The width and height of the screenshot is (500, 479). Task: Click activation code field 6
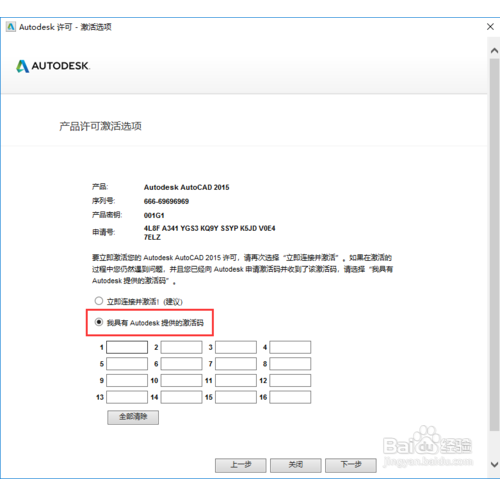pyautogui.click(x=181, y=364)
